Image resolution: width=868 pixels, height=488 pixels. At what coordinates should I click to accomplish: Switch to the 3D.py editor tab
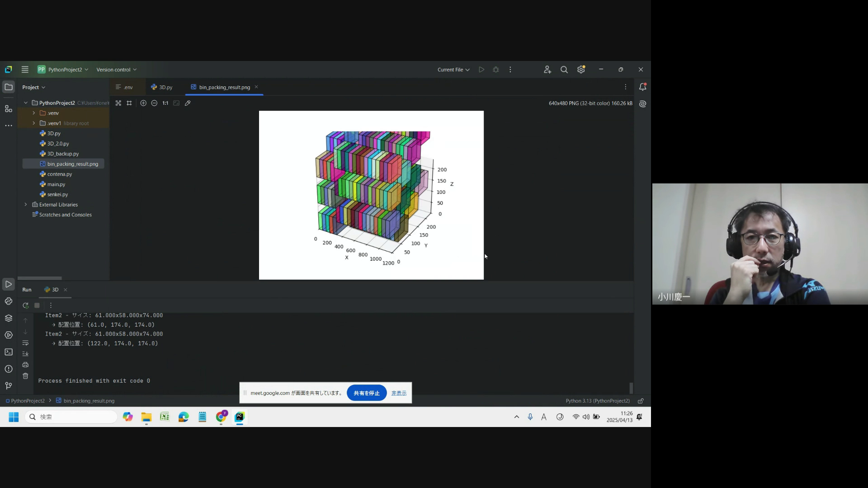tap(162, 87)
